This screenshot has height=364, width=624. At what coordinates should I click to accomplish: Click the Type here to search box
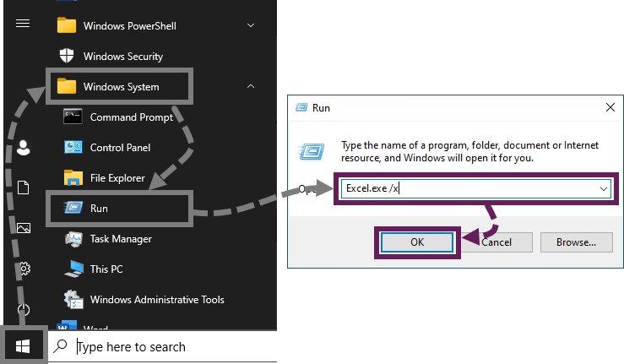click(163, 347)
